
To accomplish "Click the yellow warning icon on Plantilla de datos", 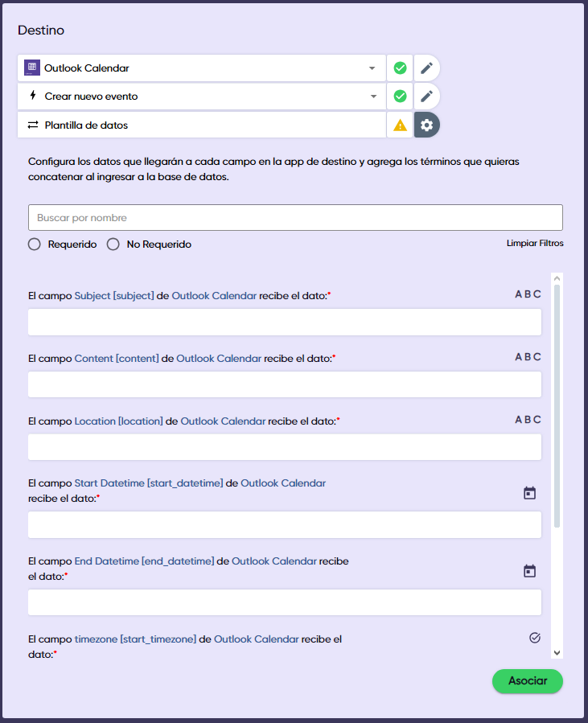I will point(400,125).
